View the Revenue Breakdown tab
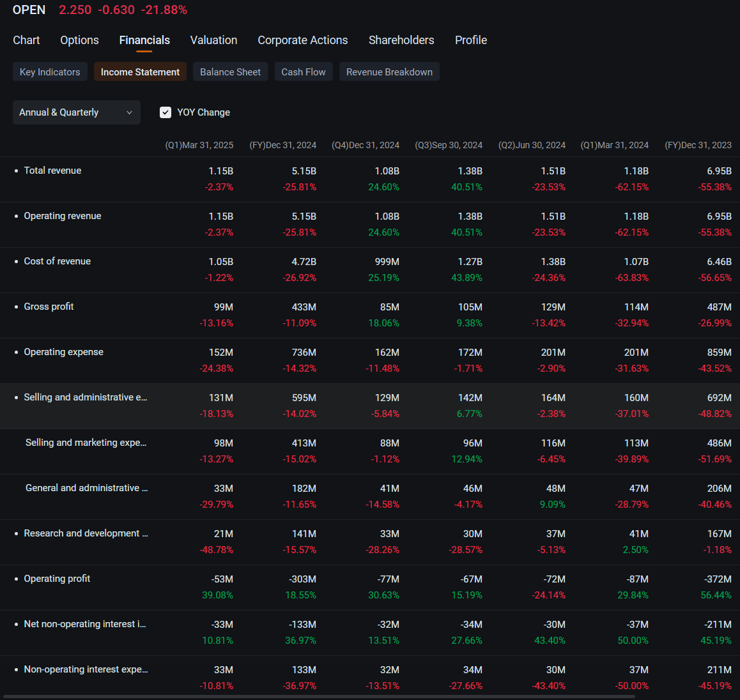 click(389, 72)
